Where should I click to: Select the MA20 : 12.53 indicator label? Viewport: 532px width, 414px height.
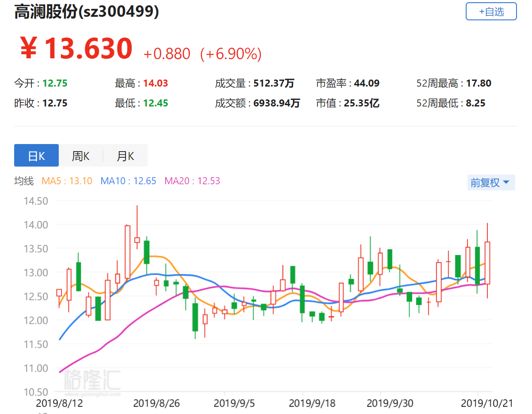point(192,181)
